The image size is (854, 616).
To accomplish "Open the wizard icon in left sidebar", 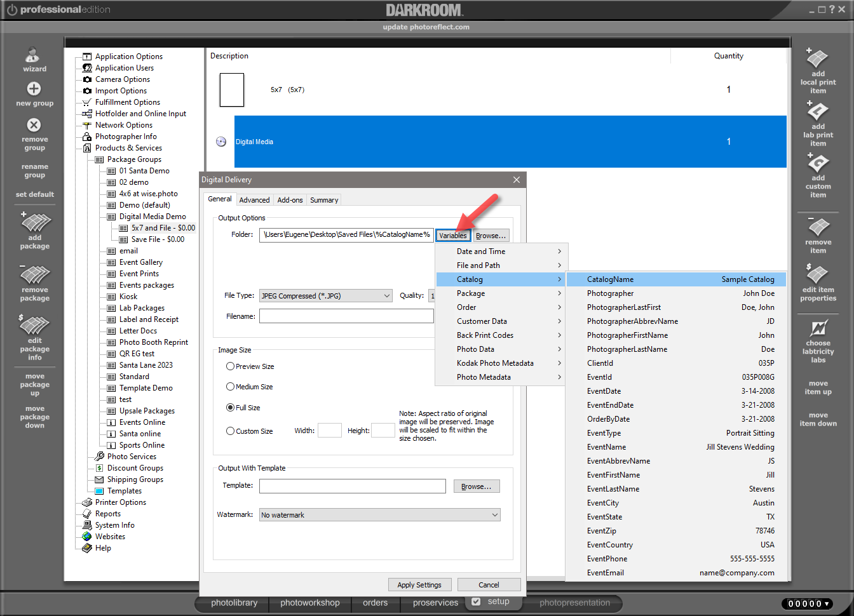I will pos(33,55).
